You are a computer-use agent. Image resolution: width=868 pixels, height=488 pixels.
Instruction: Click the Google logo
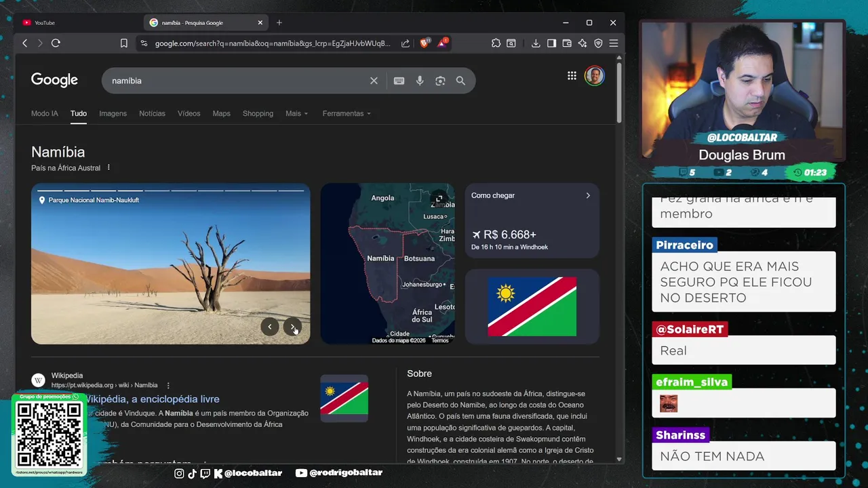(54, 80)
